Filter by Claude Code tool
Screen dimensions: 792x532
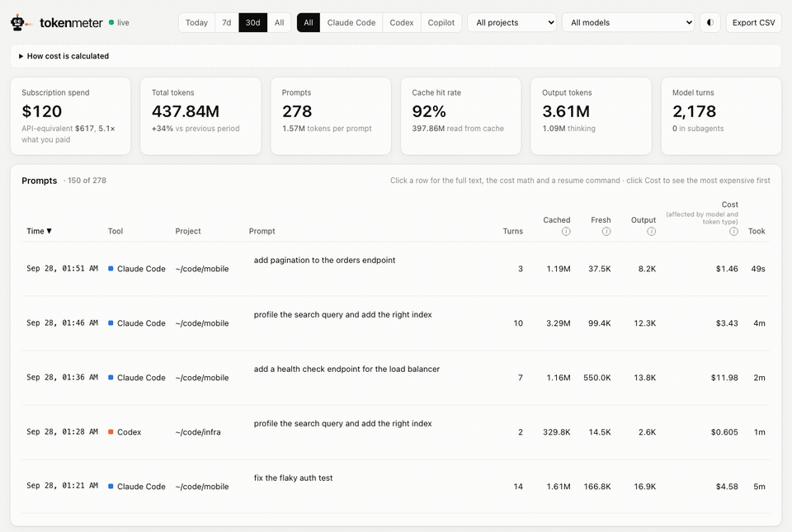tap(351, 23)
